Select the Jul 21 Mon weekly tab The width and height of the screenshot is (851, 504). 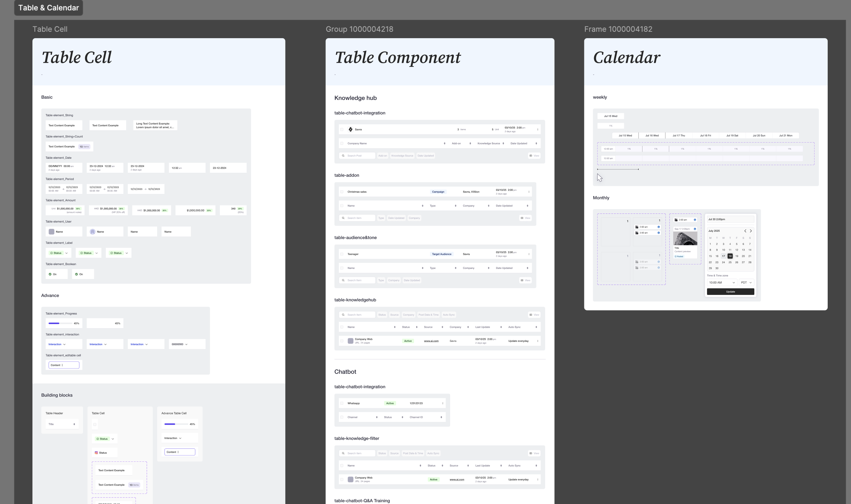pos(785,135)
